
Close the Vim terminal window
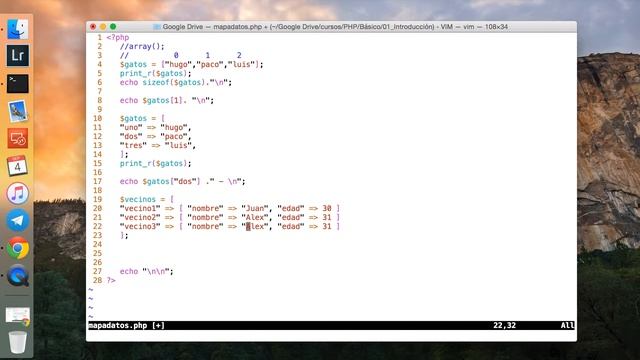click(x=93, y=27)
